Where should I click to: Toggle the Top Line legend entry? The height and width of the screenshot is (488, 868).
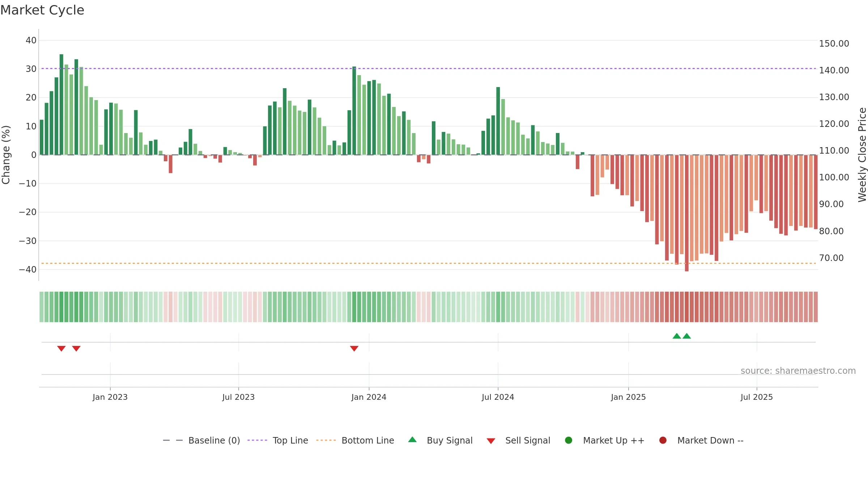pyautogui.click(x=278, y=440)
